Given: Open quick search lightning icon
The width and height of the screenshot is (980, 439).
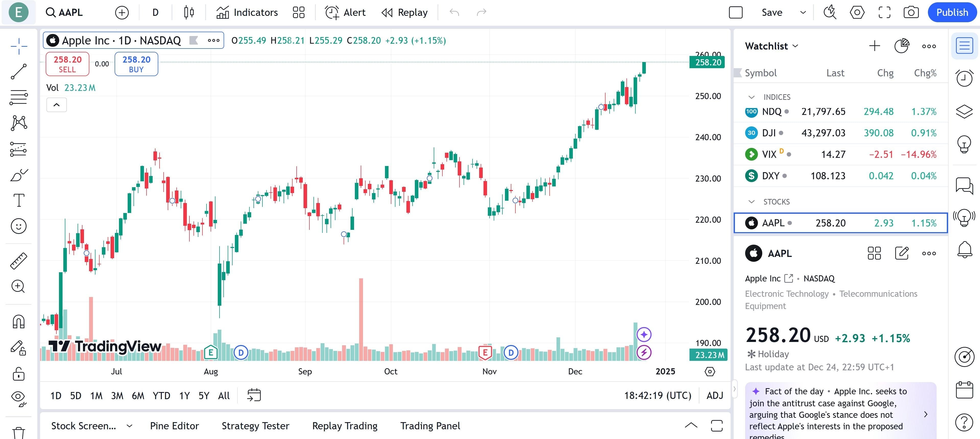Looking at the screenshot, I should point(830,13).
